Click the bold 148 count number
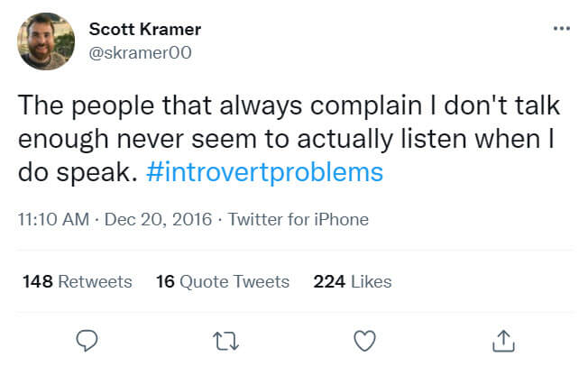Viewport: 588px width, 366px height. click(x=37, y=282)
